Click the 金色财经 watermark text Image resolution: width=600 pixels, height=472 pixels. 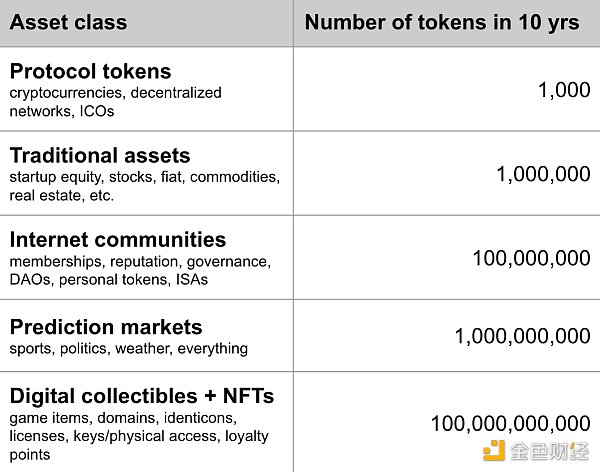click(549, 451)
